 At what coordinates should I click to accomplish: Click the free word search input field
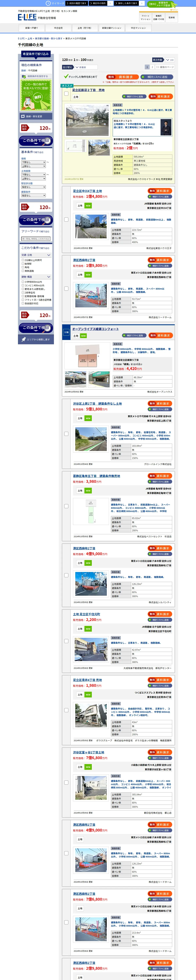pyautogui.click(x=36, y=239)
